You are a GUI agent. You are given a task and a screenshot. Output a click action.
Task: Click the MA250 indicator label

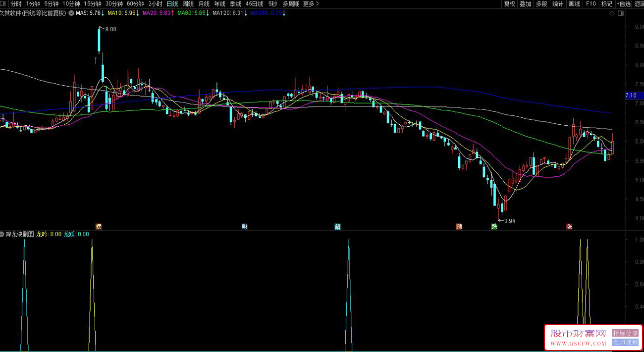click(x=268, y=13)
